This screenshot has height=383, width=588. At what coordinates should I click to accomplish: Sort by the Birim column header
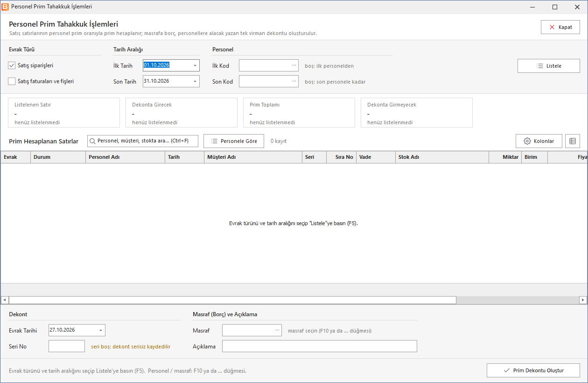click(x=535, y=157)
